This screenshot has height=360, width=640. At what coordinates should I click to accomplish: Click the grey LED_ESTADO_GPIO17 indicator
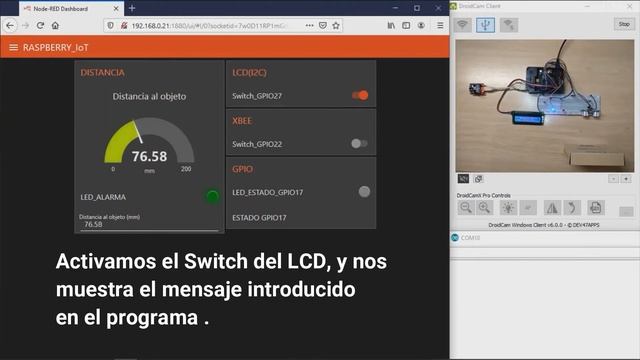click(x=364, y=191)
